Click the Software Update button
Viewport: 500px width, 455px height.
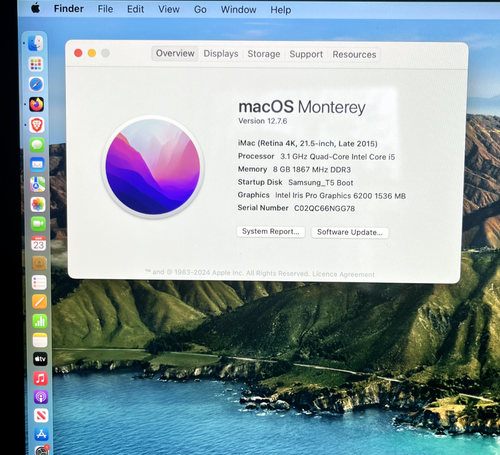(350, 232)
